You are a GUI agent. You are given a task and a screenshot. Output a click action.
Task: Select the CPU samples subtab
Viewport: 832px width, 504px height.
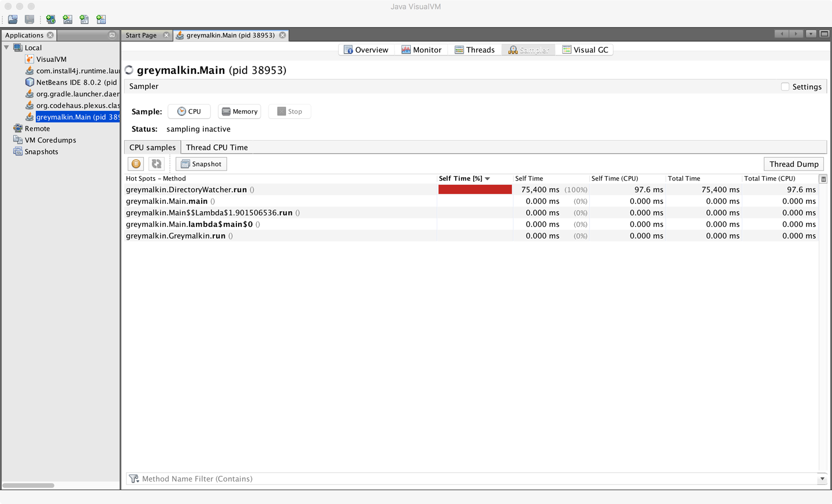point(153,147)
